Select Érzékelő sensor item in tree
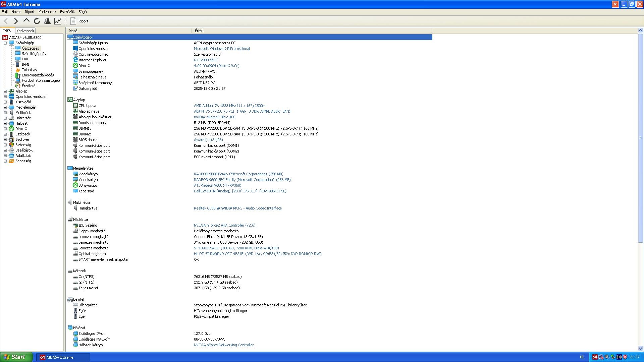This screenshot has height=362, width=644. [x=28, y=86]
